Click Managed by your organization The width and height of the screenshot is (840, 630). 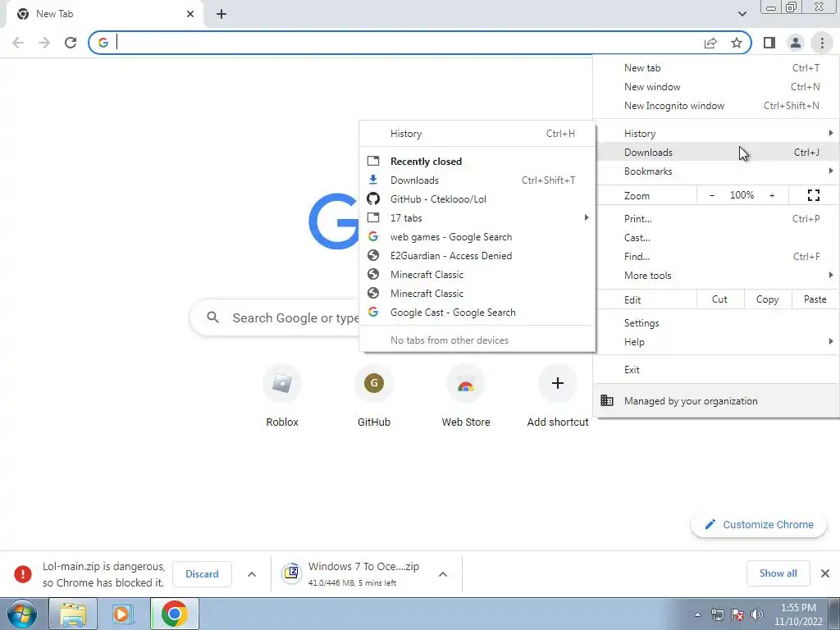pos(716,400)
